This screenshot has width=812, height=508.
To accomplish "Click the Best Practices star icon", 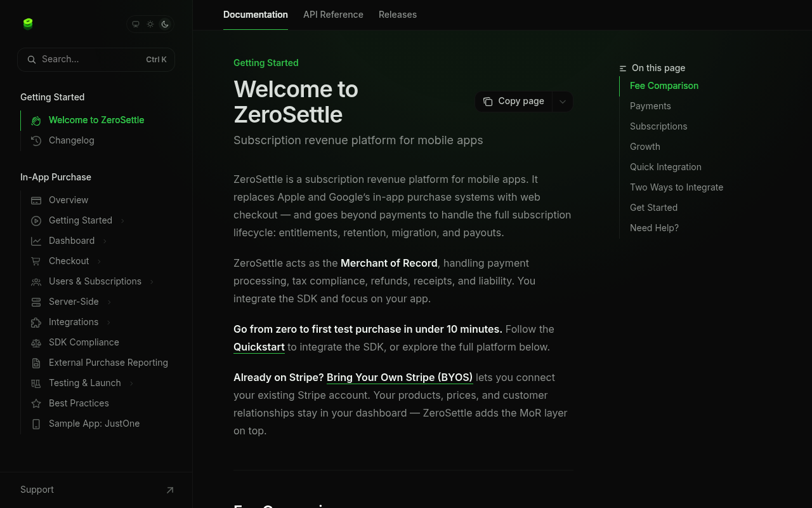I will click(36, 404).
